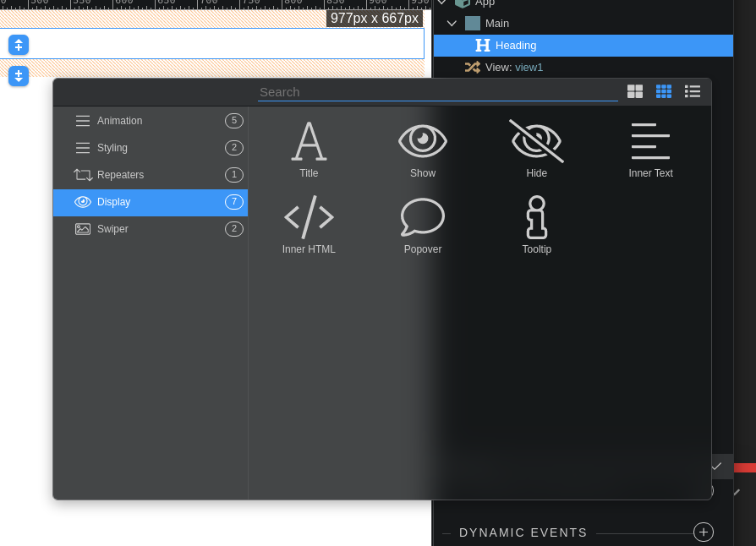Screen dimensions: 756x546
Task: Switch to list view layout
Action: [x=693, y=91]
